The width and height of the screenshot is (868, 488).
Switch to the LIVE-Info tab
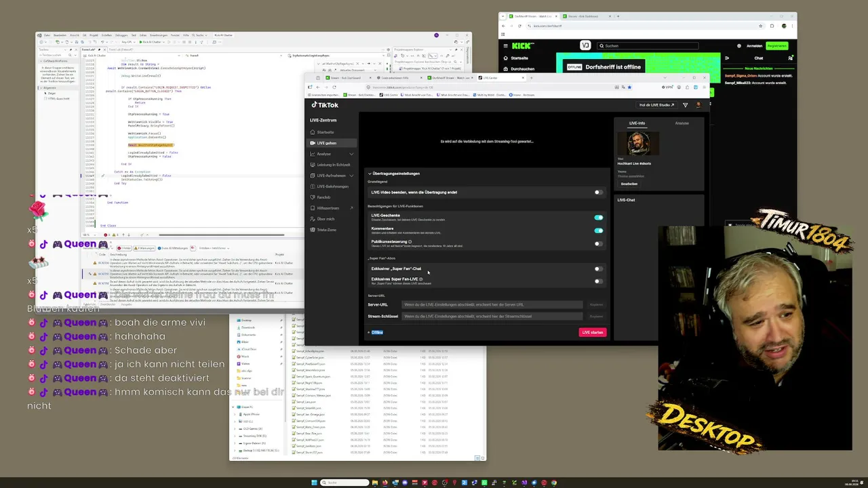tap(637, 123)
